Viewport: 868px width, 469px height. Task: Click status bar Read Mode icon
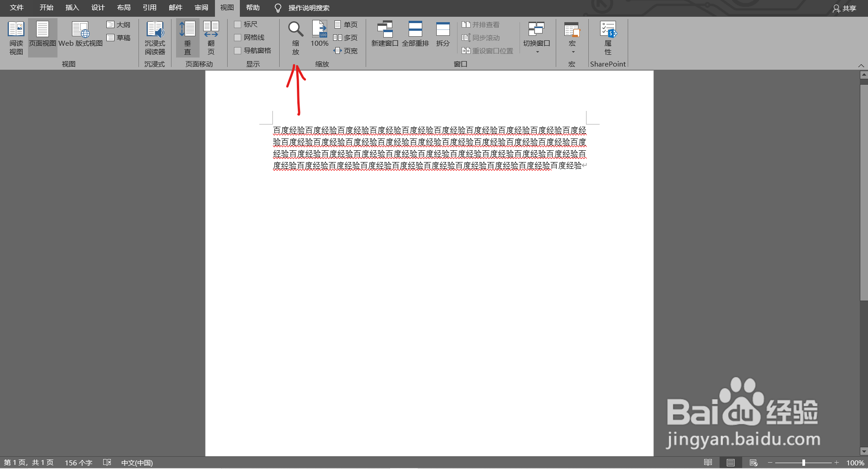point(708,463)
